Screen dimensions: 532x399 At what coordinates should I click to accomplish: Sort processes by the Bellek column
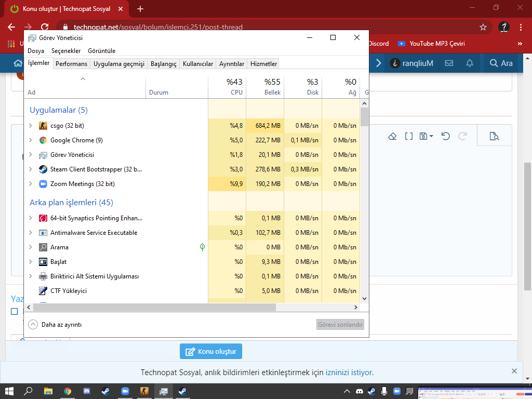(x=265, y=87)
